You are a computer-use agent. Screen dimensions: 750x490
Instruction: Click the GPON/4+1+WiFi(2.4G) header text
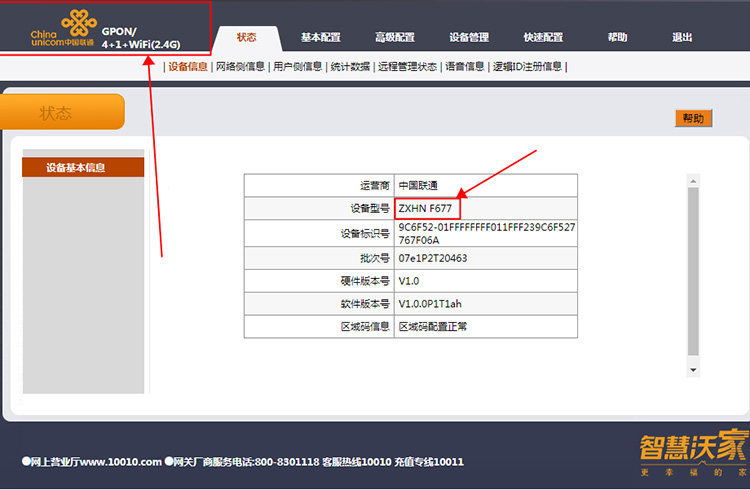[x=141, y=38]
